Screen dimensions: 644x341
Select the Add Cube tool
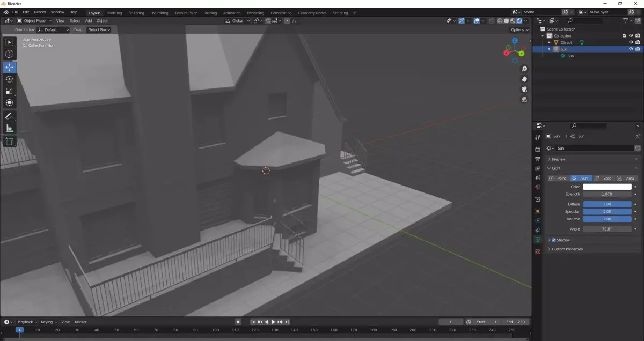click(10, 142)
